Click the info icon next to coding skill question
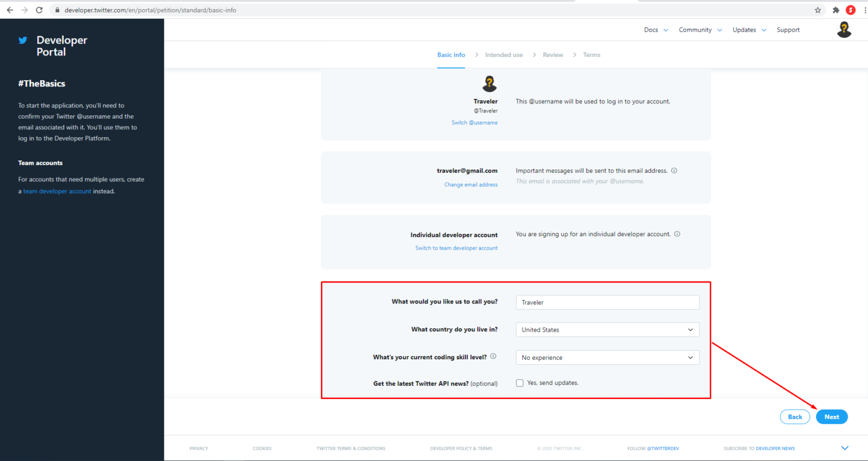868x461 pixels. (493, 356)
